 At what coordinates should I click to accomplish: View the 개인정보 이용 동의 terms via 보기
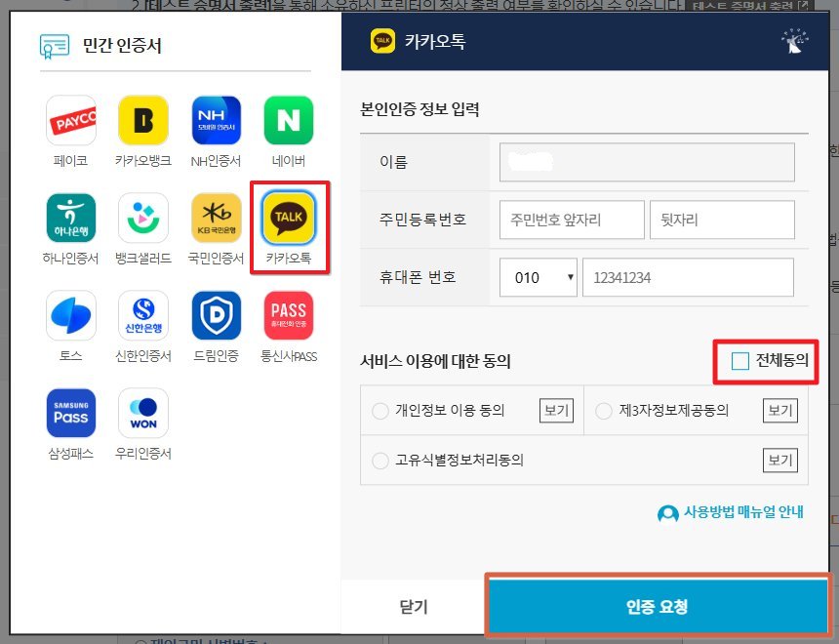[x=556, y=411]
